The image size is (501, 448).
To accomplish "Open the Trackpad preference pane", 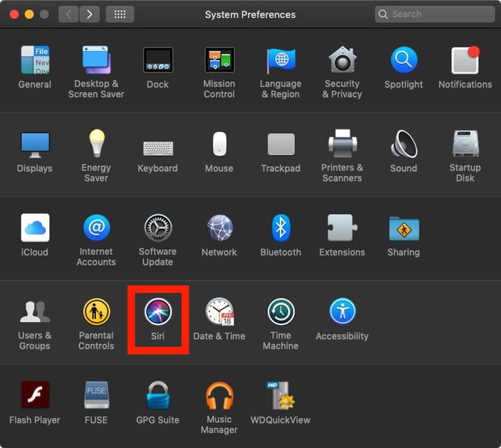I will (281, 144).
